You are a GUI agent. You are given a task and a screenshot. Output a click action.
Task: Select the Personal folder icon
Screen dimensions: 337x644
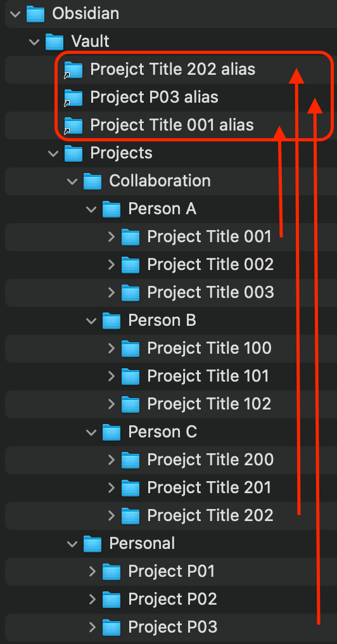pyautogui.click(x=92, y=544)
